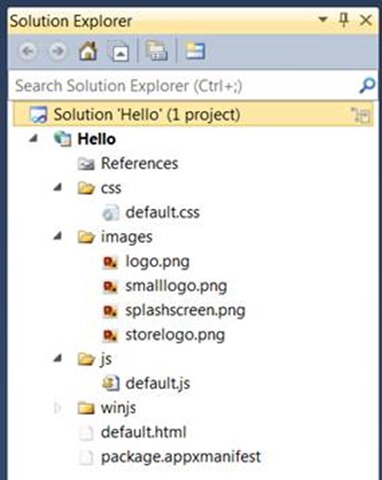Collapse the images folder
The image size is (382, 480).
click(x=58, y=236)
